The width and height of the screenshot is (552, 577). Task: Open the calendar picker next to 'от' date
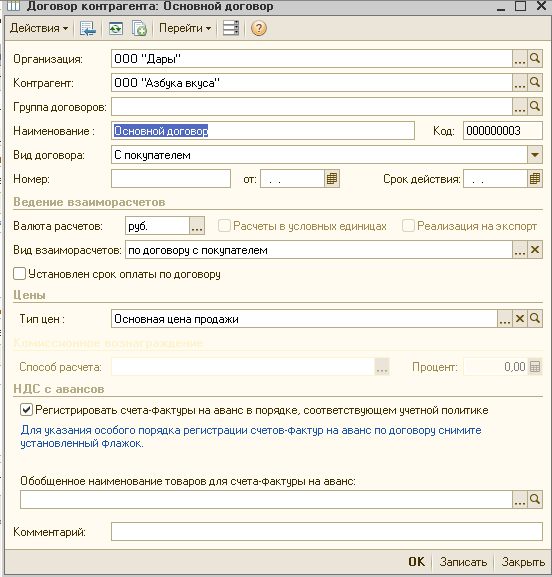pyautogui.click(x=332, y=179)
